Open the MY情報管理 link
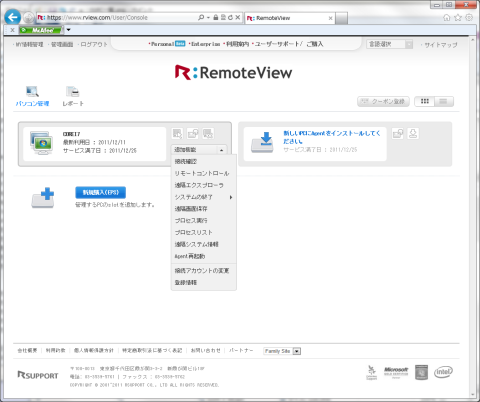Viewport: 480px width, 402px height. tap(29, 44)
